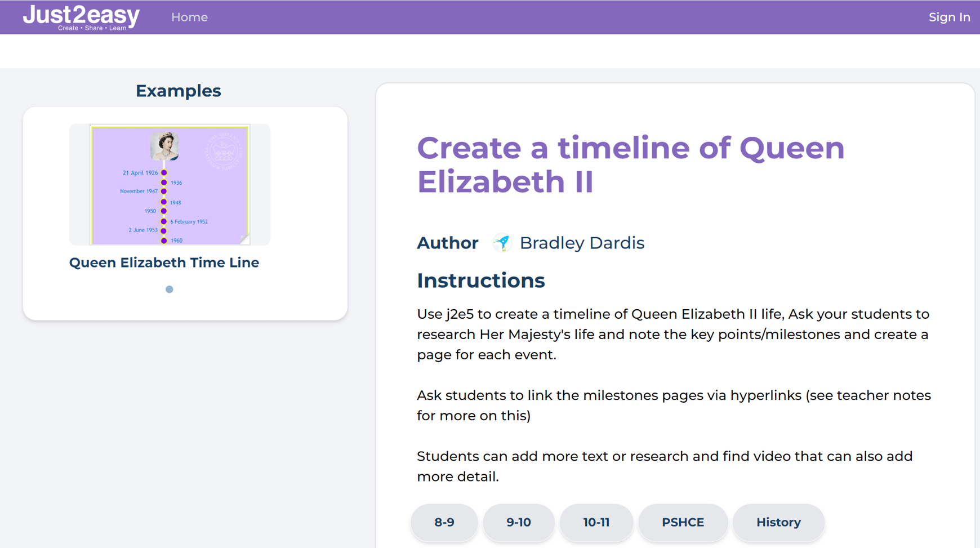Click the Sign In link

(x=949, y=17)
